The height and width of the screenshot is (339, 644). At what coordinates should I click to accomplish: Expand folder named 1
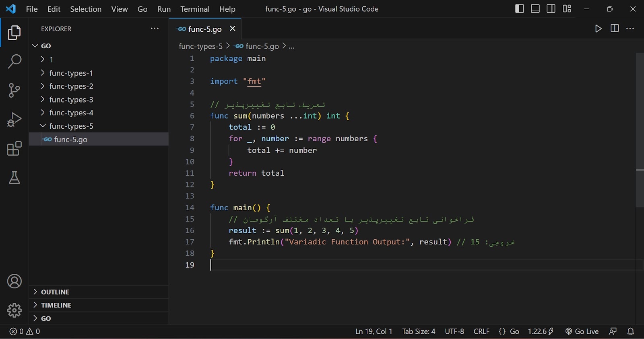pos(99,60)
